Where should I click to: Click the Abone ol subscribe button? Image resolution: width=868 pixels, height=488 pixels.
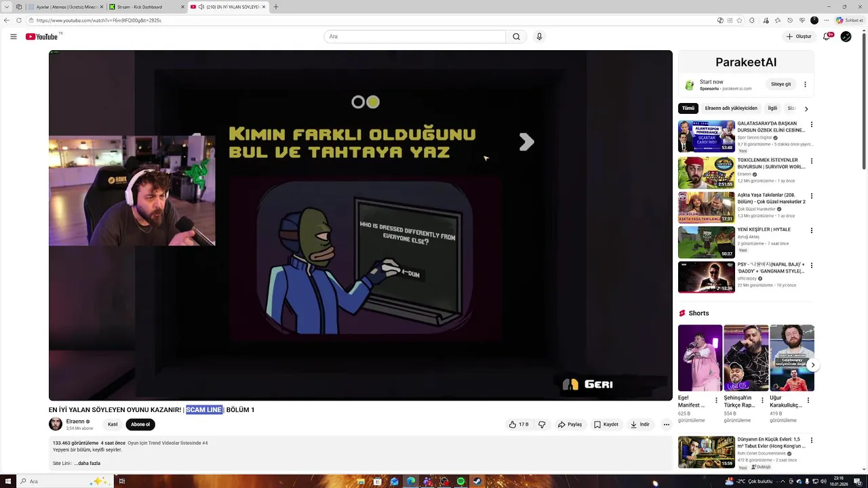tap(140, 424)
